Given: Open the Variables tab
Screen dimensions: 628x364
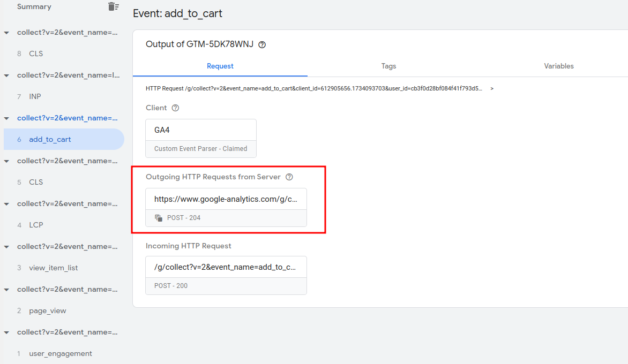Looking at the screenshot, I should pyautogui.click(x=558, y=66).
